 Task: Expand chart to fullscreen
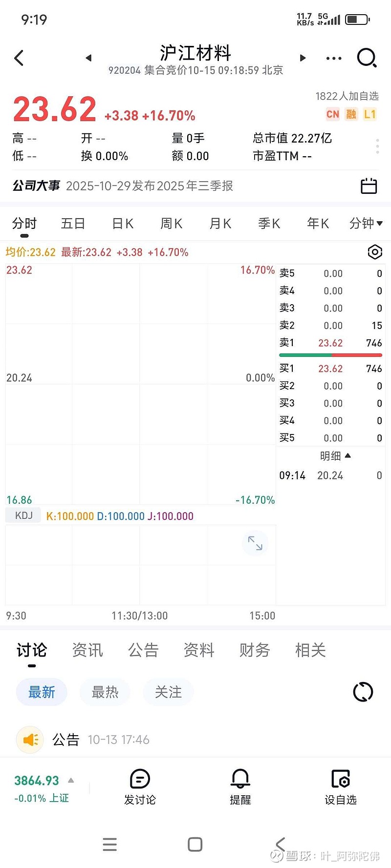point(255,543)
